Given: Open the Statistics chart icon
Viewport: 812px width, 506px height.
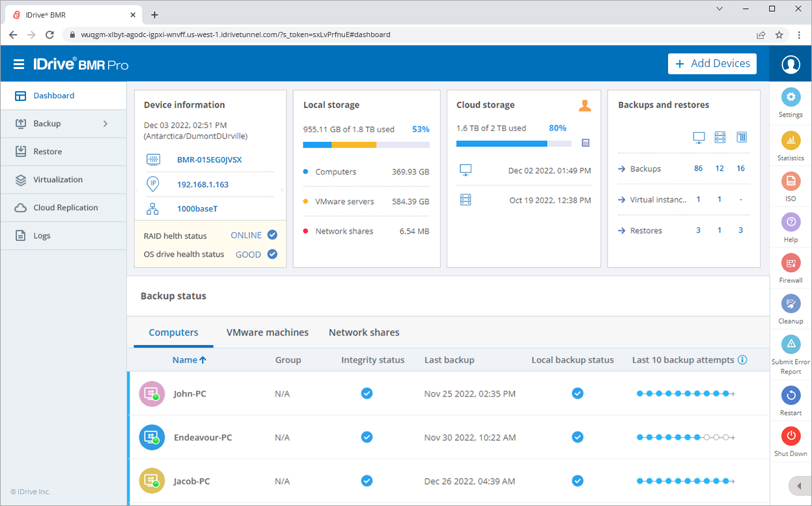Looking at the screenshot, I should click(x=791, y=140).
